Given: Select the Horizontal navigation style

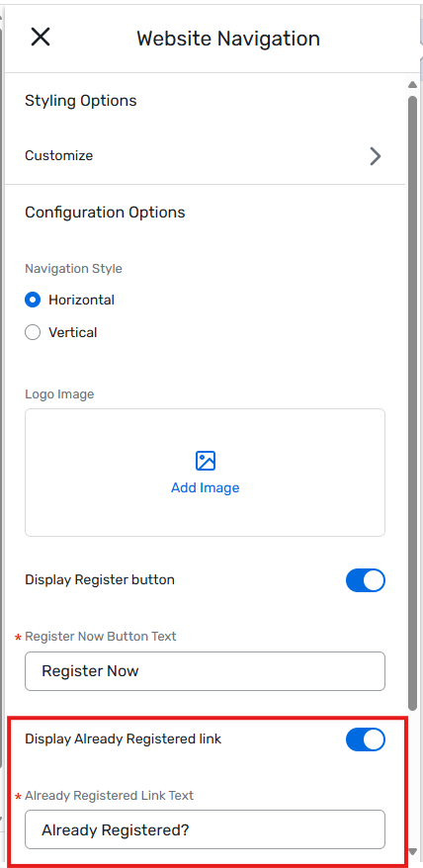Looking at the screenshot, I should pyautogui.click(x=33, y=300).
